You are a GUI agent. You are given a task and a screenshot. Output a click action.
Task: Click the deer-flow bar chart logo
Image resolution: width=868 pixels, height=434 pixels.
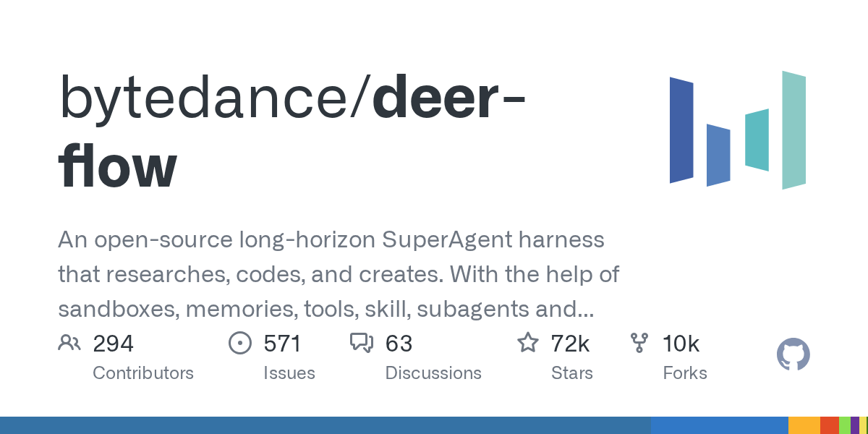tap(738, 130)
